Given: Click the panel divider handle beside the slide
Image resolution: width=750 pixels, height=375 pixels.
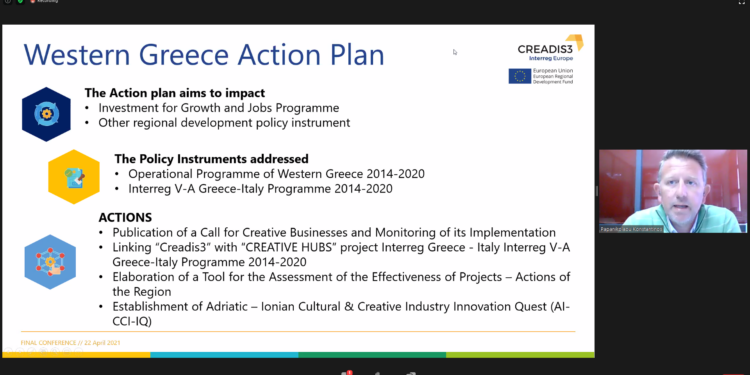Looking at the screenshot, I should coord(596,191).
